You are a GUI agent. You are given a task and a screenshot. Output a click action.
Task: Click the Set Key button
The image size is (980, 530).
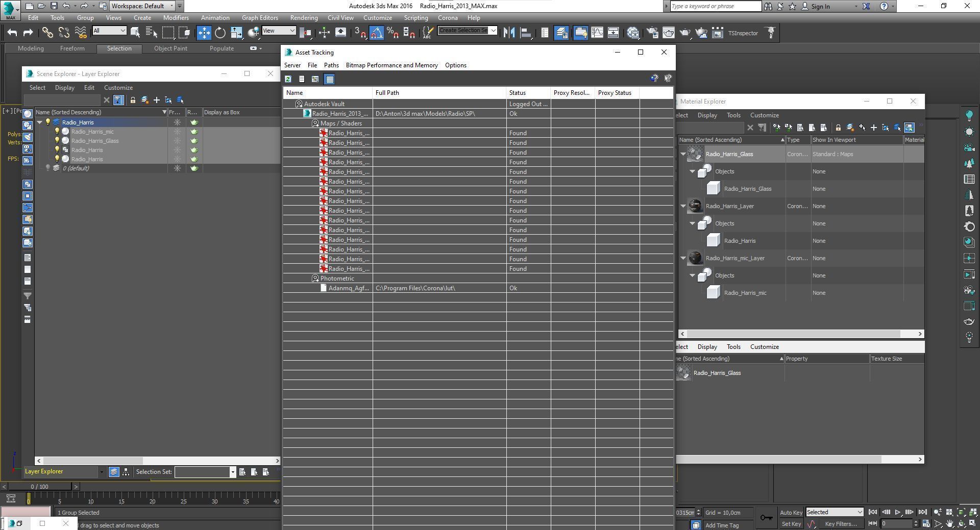[791, 524]
